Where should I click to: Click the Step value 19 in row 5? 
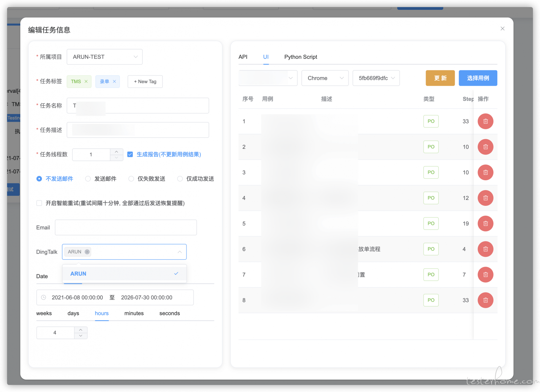click(466, 224)
